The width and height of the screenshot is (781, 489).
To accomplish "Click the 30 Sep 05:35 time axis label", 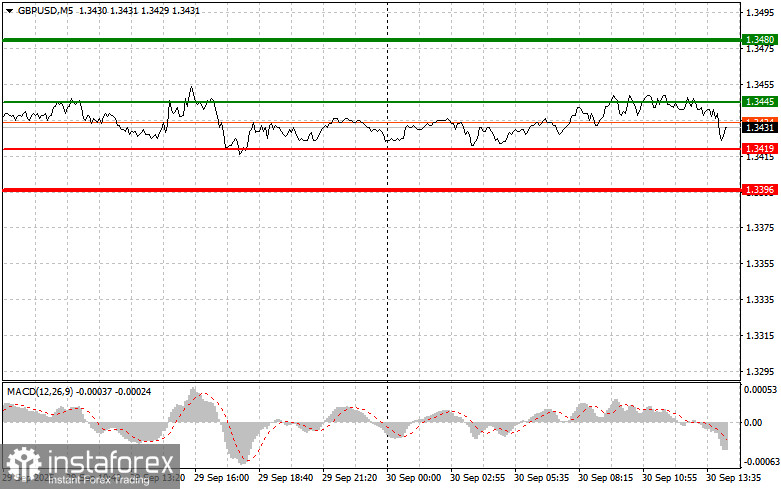I will pos(541,478).
